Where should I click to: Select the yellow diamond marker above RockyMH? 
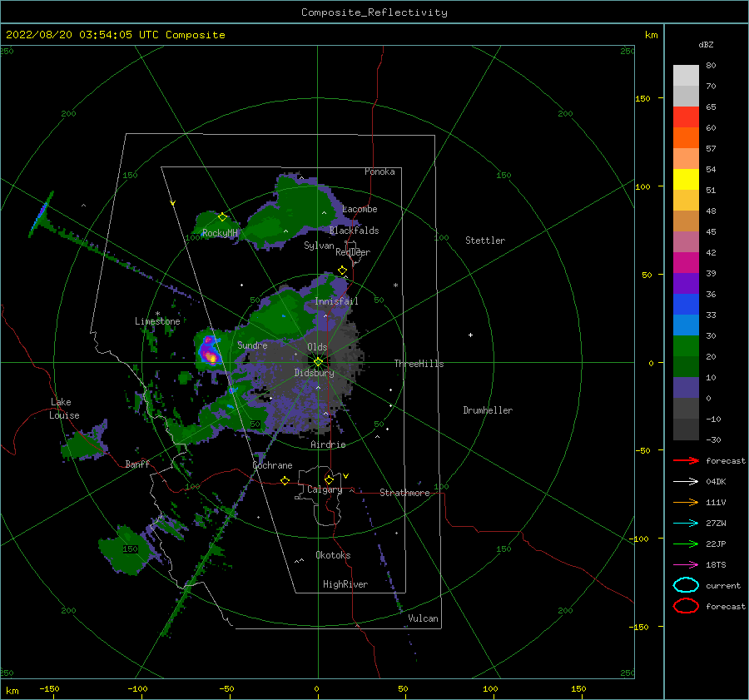(x=222, y=217)
